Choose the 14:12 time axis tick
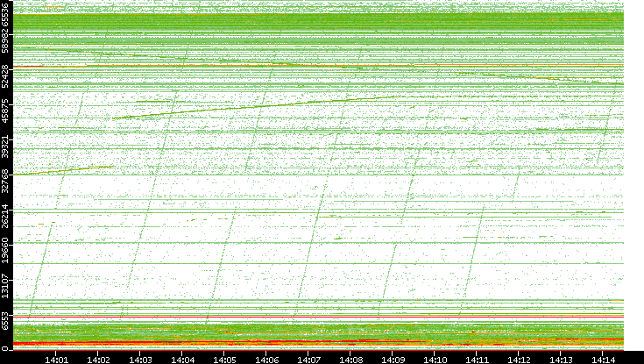644x364 pixels. coord(519,358)
